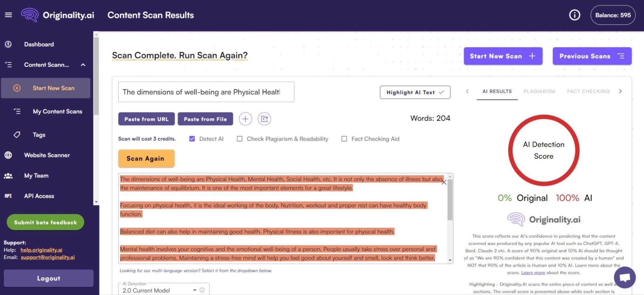This screenshot has height=295, width=644.
Task: Open My Content Scans in the sidebar
Action: [x=57, y=111]
